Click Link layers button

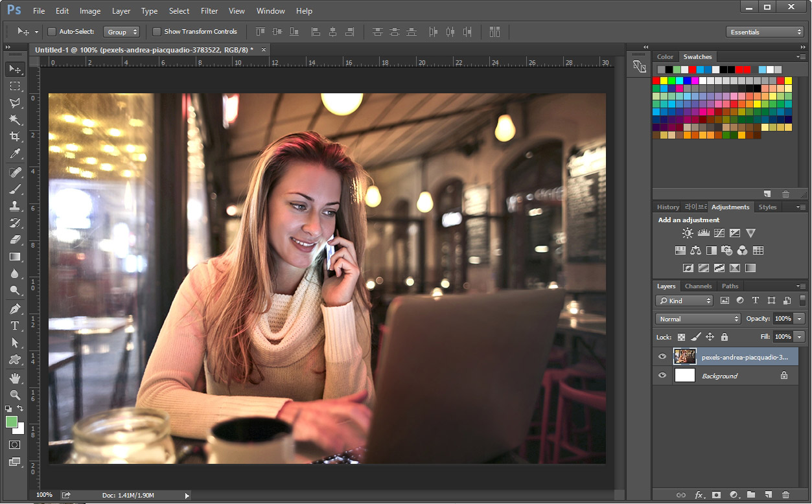[680, 495]
